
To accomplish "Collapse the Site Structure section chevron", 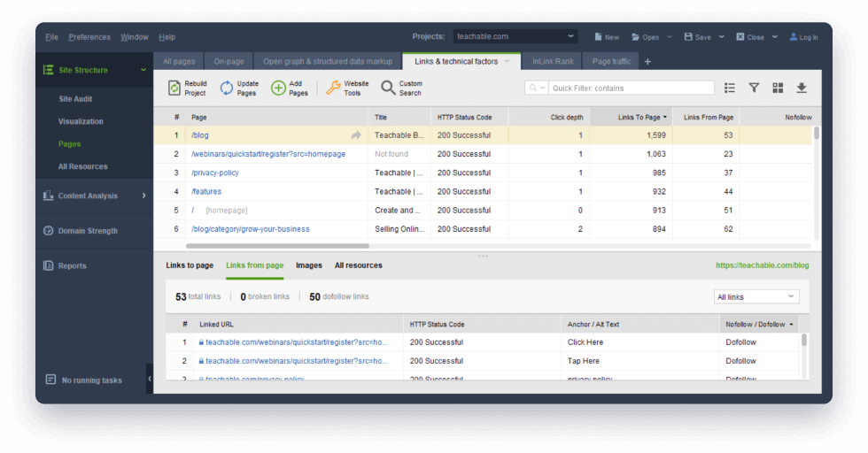I will coord(143,70).
